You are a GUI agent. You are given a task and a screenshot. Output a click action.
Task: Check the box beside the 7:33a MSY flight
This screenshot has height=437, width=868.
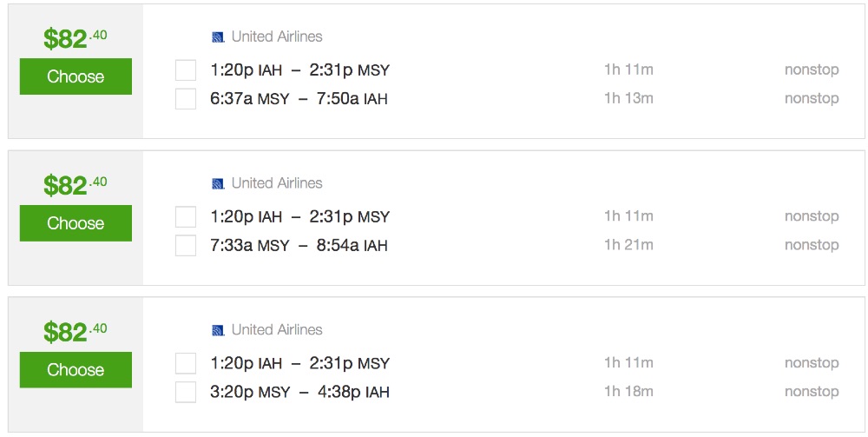point(186,246)
